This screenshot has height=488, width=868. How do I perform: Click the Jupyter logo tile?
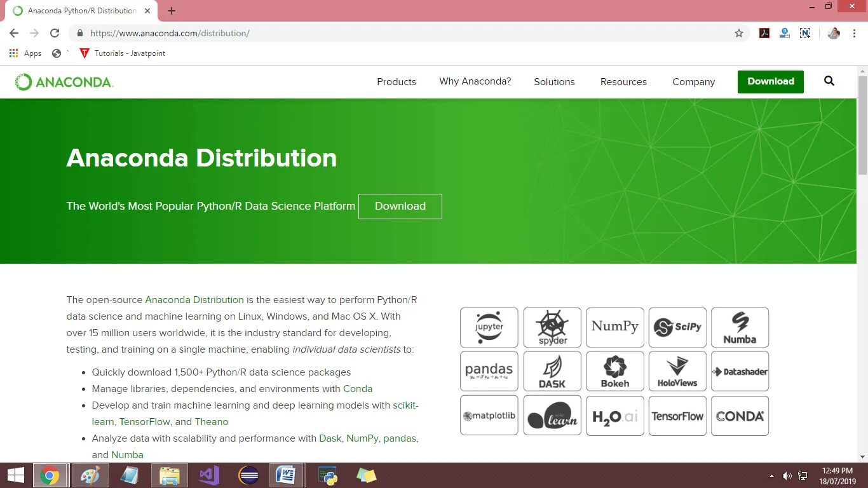tap(489, 328)
